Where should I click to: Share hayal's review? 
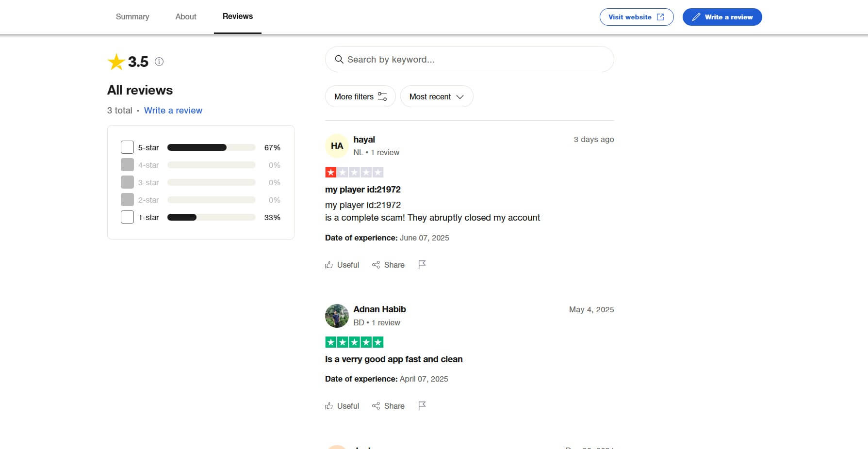click(388, 265)
